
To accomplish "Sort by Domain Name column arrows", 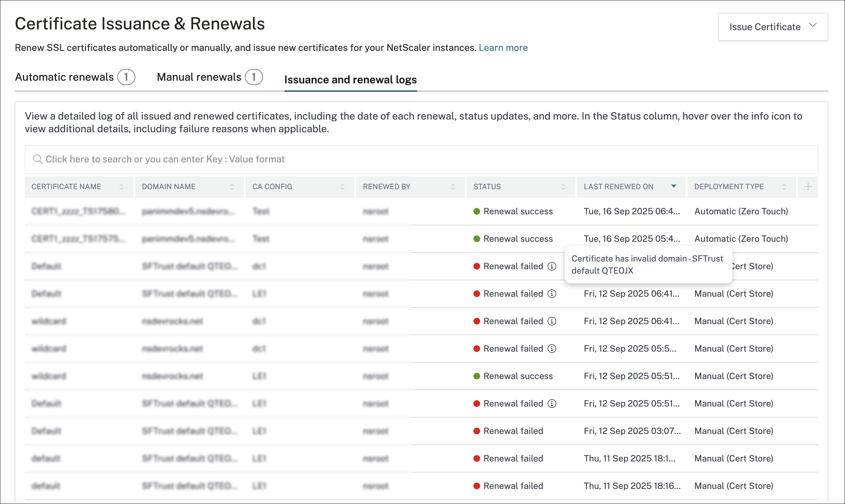I will point(232,187).
